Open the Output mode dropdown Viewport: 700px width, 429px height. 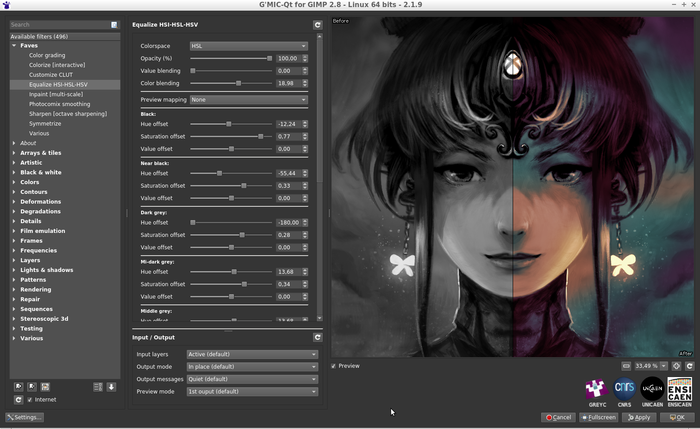(252, 367)
